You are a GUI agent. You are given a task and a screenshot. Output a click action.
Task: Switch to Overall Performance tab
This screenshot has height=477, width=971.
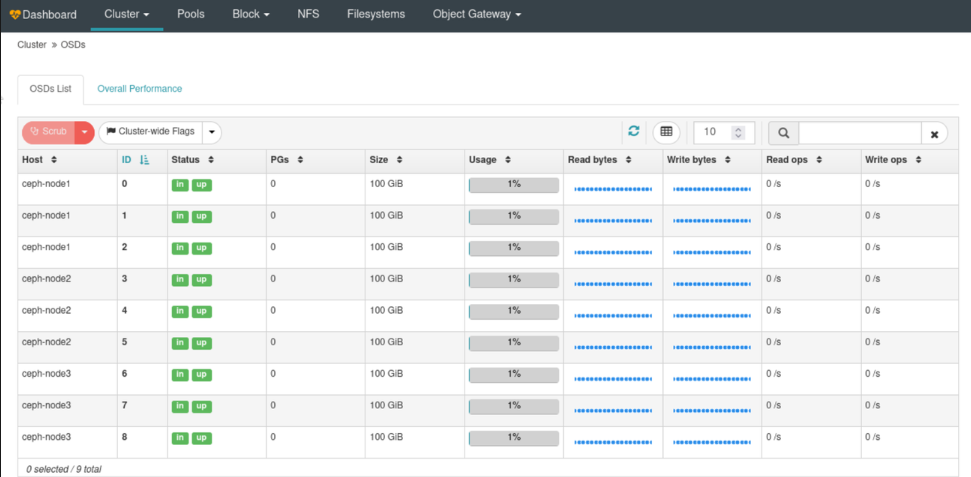coord(139,88)
